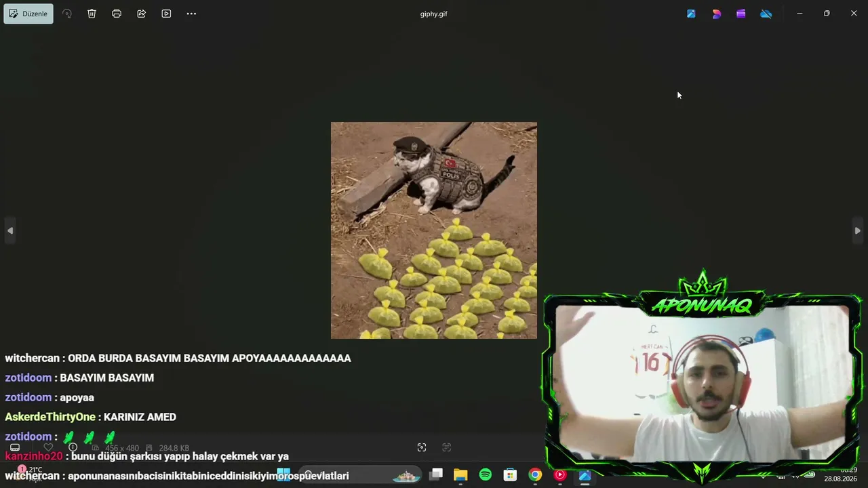Screen dimensions: 868x488
Task: Open the three-dots more options menu
Action: (191, 14)
